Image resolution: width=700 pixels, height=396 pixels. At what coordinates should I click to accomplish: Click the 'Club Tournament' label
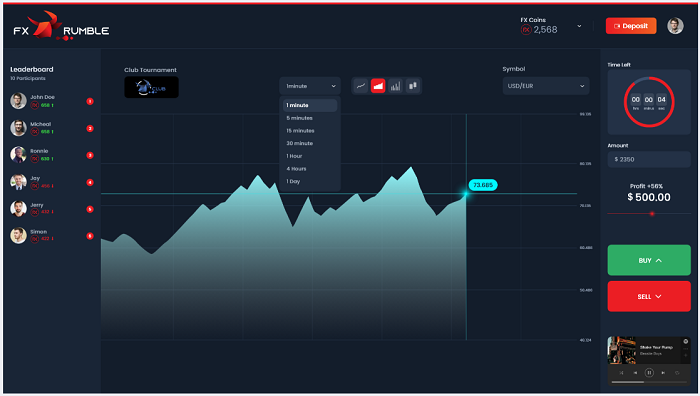[x=150, y=70]
